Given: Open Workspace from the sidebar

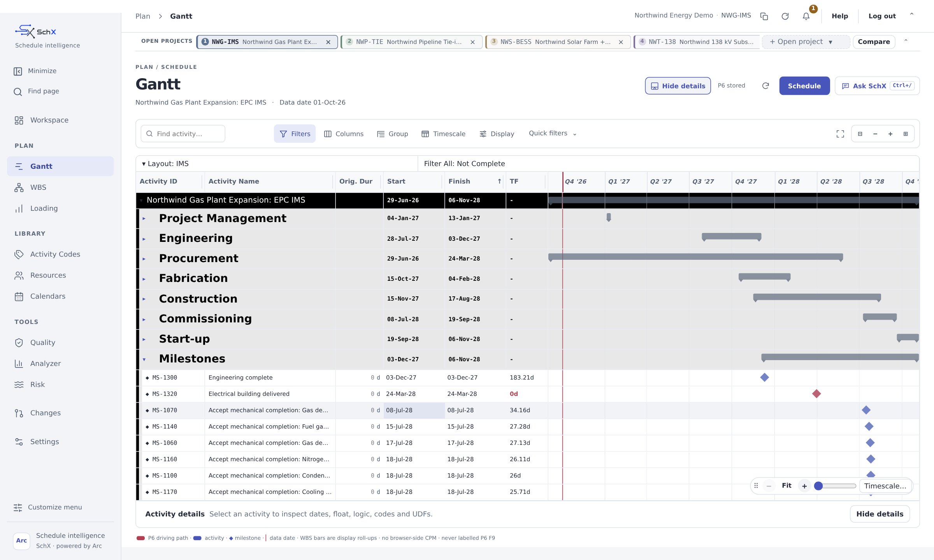Looking at the screenshot, I should click(x=60, y=120).
